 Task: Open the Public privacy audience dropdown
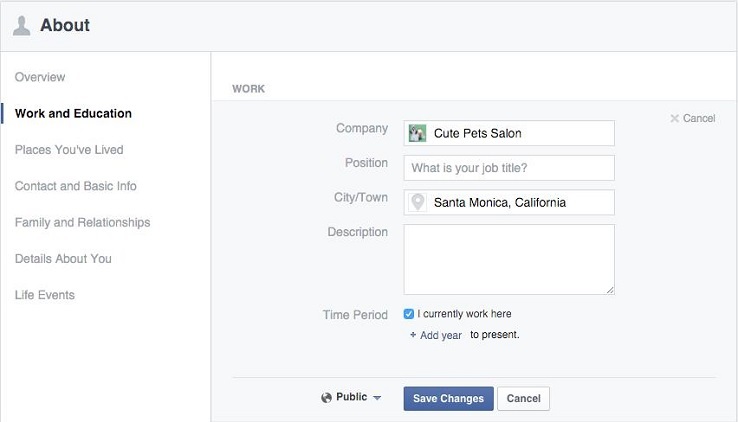(x=352, y=397)
